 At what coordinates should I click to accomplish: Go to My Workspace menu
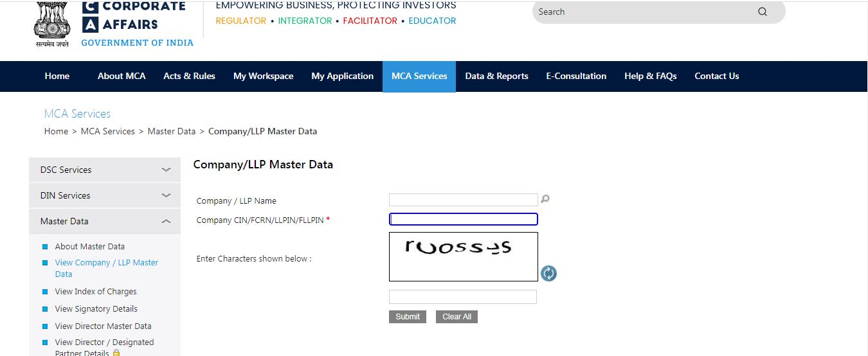point(263,76)
